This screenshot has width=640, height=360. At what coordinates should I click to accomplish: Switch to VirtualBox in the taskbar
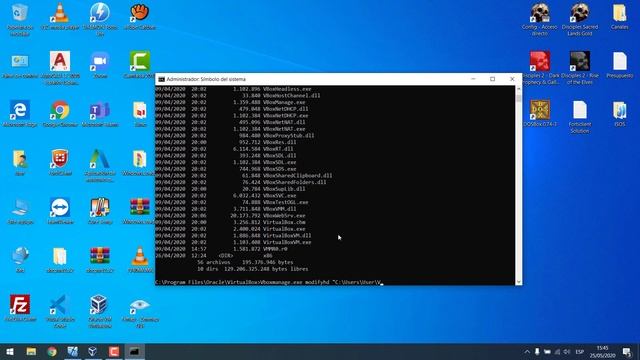[93, 351]
